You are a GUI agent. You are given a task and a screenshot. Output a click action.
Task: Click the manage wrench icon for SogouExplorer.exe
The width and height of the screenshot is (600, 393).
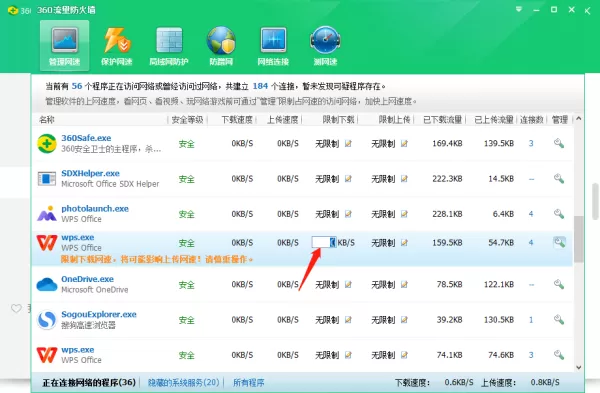559,320
